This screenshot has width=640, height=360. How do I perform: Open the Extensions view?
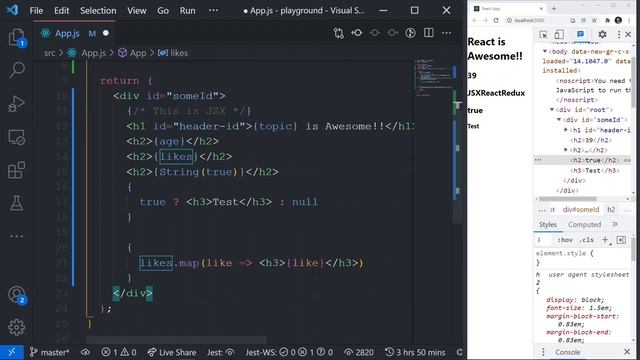(16, 170)
